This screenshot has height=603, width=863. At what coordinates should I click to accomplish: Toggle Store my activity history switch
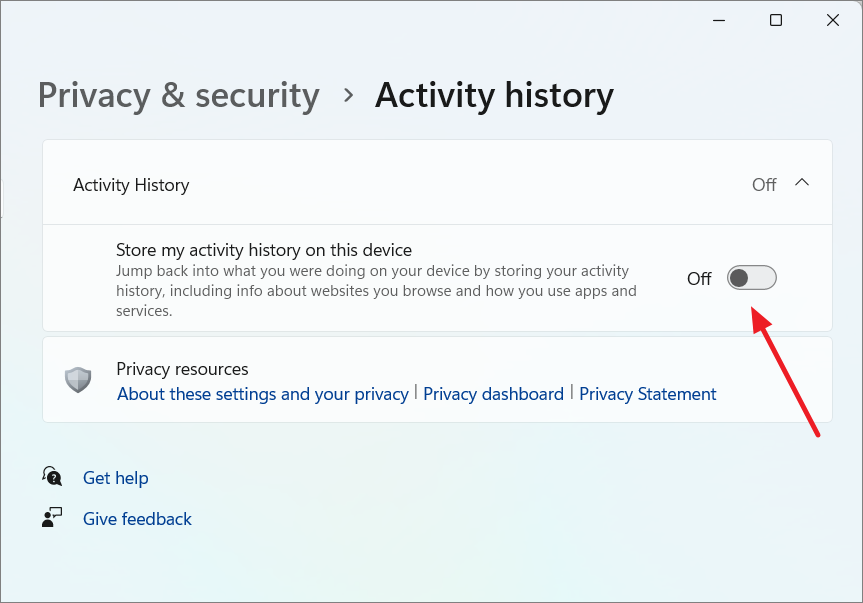pos(751,278)
